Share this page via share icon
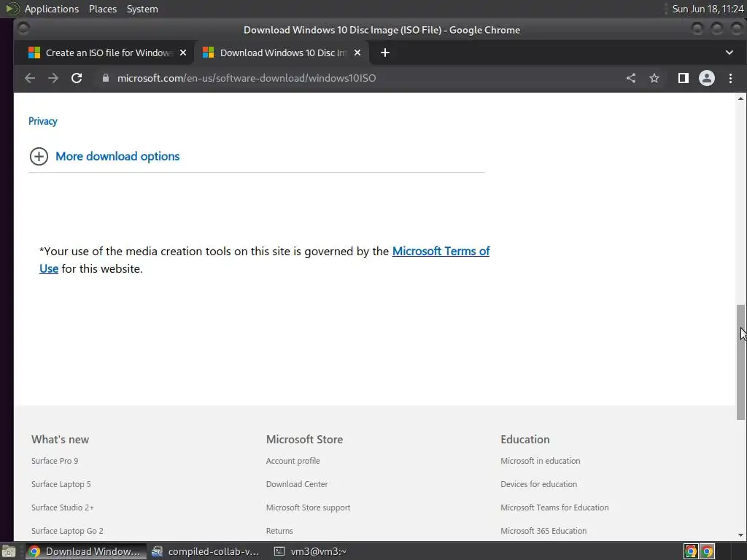 631,78
